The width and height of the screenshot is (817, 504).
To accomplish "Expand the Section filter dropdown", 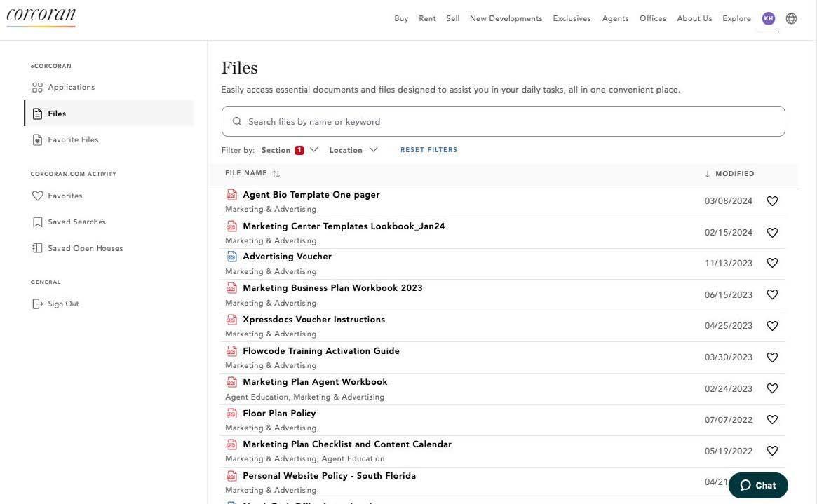I will tap(290, 150).
